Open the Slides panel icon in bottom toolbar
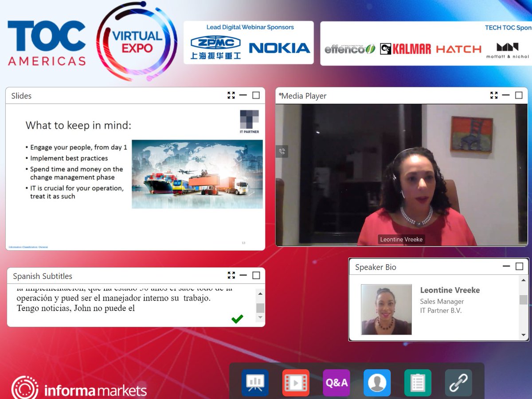532x399 pixels. point(254,382)
